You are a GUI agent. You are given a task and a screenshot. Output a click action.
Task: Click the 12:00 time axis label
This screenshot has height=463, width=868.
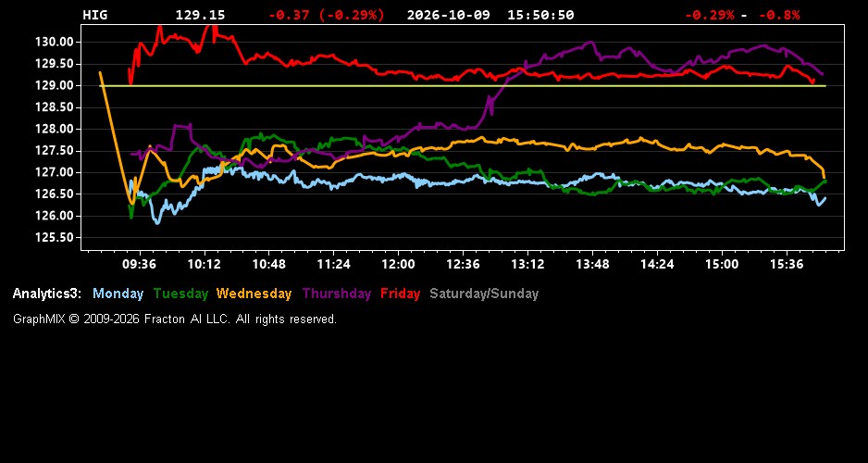[398, 264]
